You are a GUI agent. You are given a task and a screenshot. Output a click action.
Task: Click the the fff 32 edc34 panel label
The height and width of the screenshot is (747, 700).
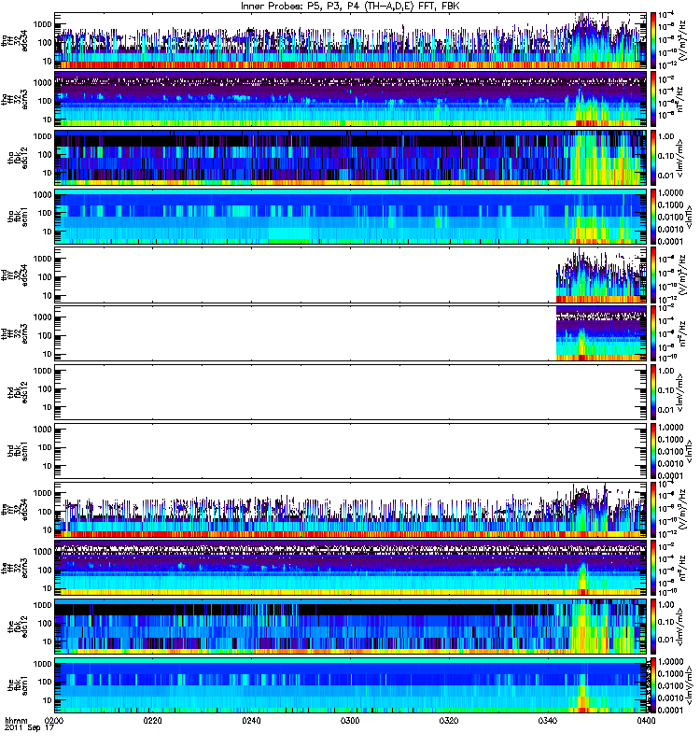[15, 510]
